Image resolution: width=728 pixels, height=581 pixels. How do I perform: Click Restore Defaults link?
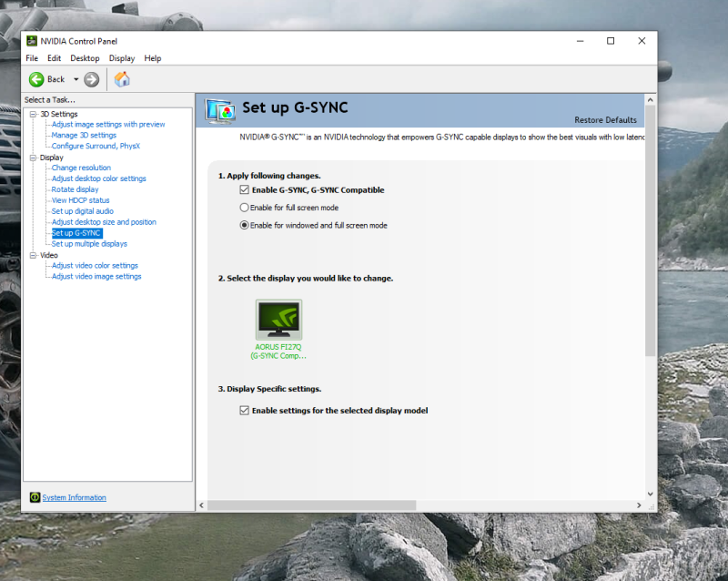pyautogui.click(x=605, y=120)
